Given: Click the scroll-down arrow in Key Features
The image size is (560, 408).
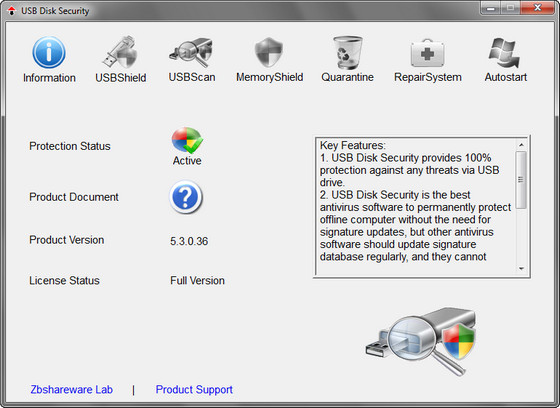Looking at the screenshot, I should pyautogui.click(x=521, y=269).
